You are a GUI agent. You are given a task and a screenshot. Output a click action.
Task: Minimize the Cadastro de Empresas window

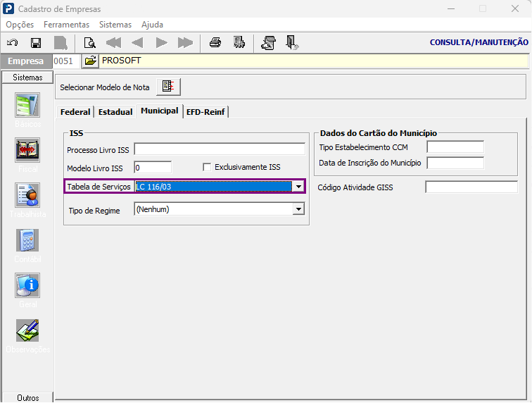[451, 8]
